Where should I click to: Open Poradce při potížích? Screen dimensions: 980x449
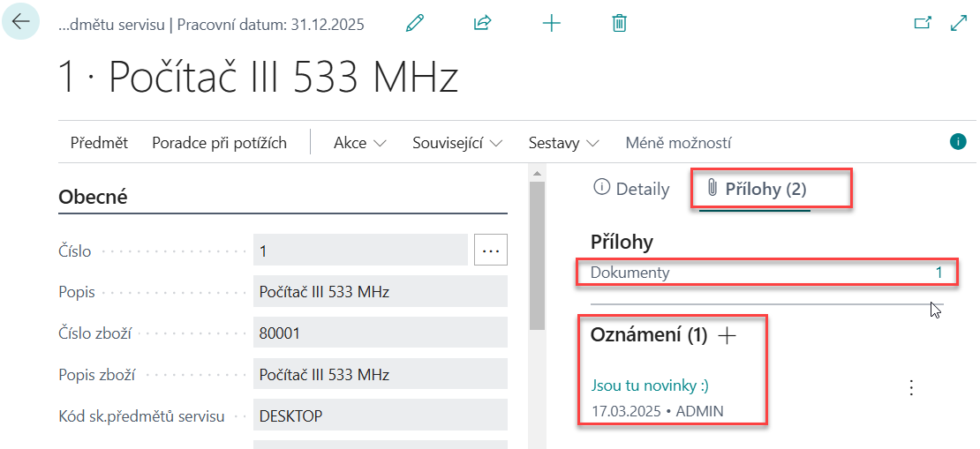pos(219,143)
